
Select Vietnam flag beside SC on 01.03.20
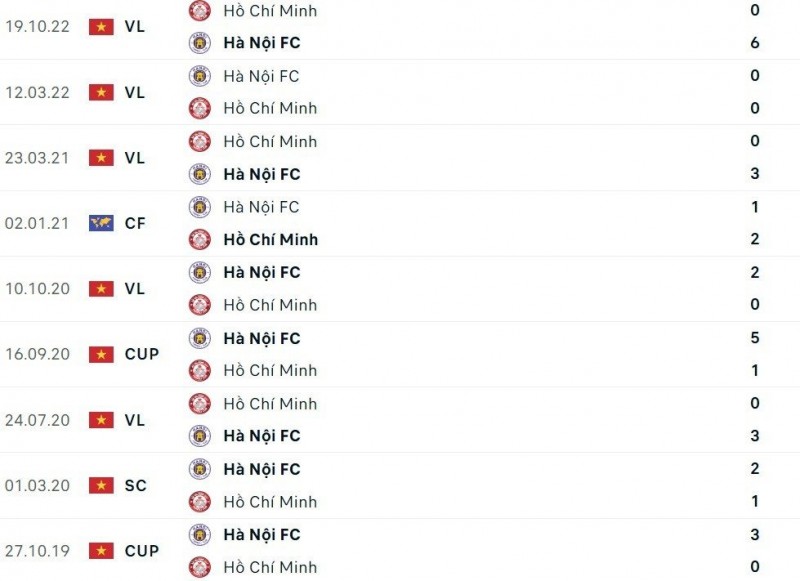101,486
